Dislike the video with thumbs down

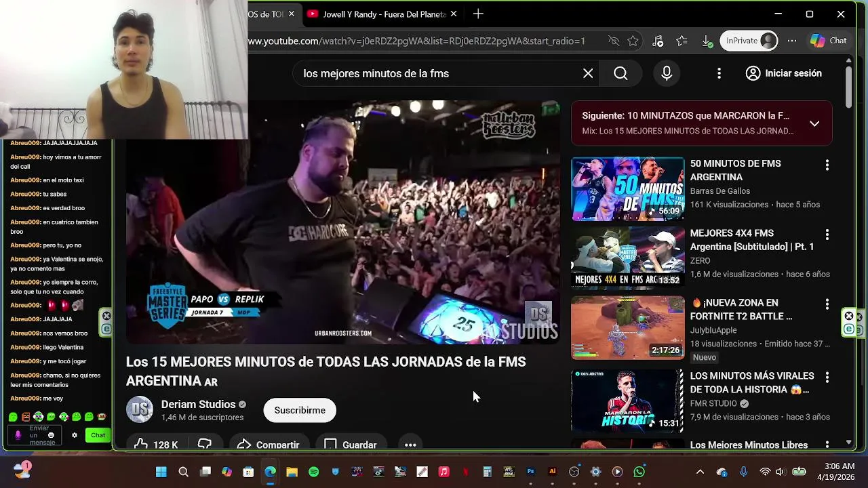[x=205, y=444]
